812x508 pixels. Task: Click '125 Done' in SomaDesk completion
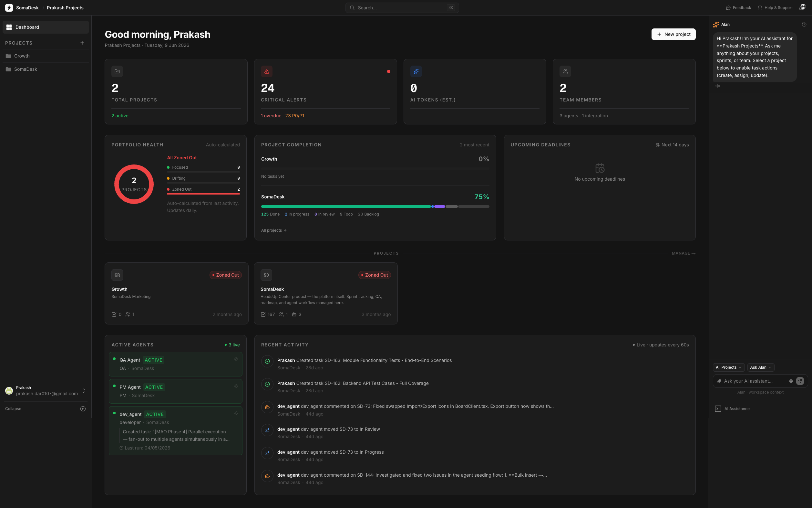pos(270,214)
